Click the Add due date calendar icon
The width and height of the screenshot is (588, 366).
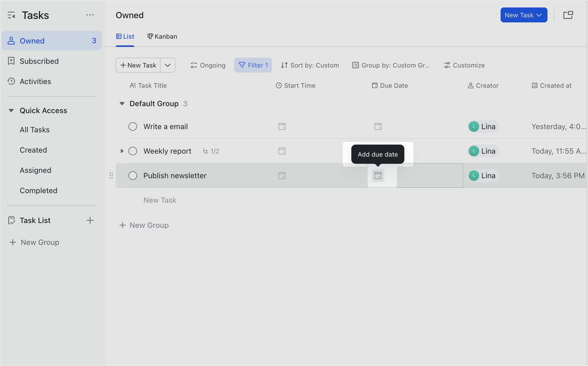tap(378, 176)
